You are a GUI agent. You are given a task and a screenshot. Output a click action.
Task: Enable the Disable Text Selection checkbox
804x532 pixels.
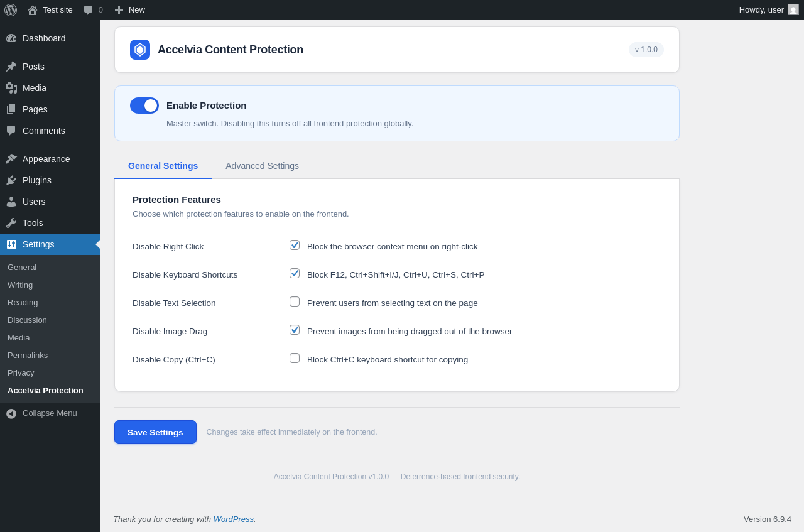[295, 301]
